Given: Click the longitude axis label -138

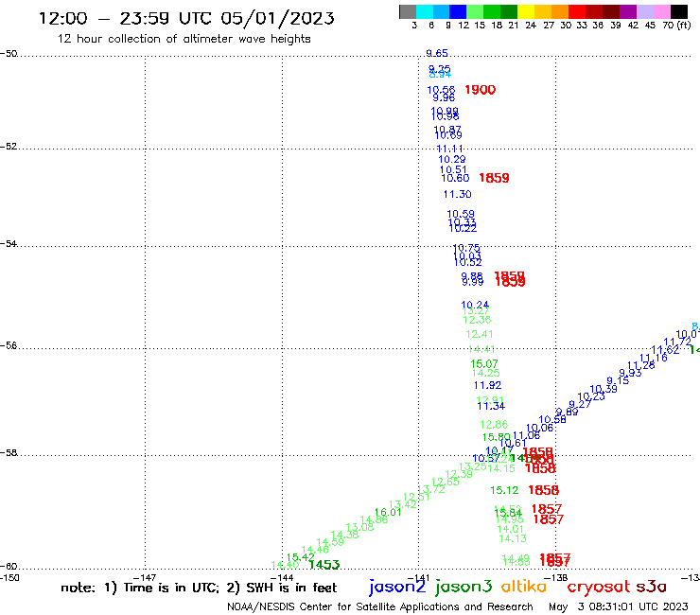Looking at the screenshot, I should [x=556, y=578].
